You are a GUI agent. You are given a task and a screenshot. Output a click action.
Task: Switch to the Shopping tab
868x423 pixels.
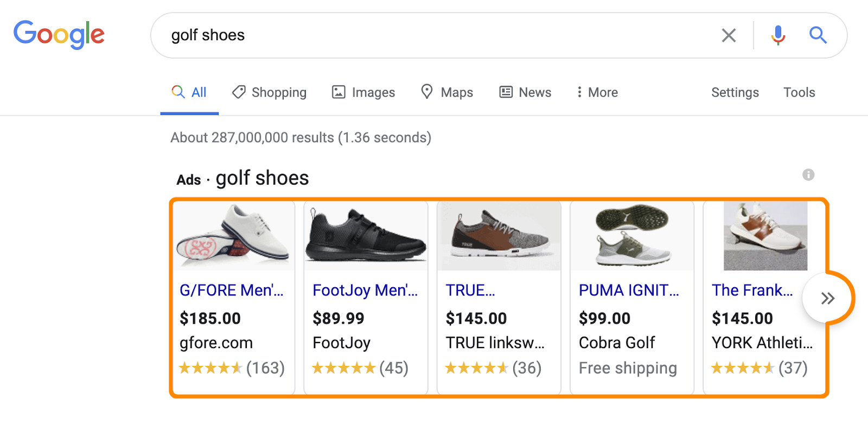pos(269,92)
